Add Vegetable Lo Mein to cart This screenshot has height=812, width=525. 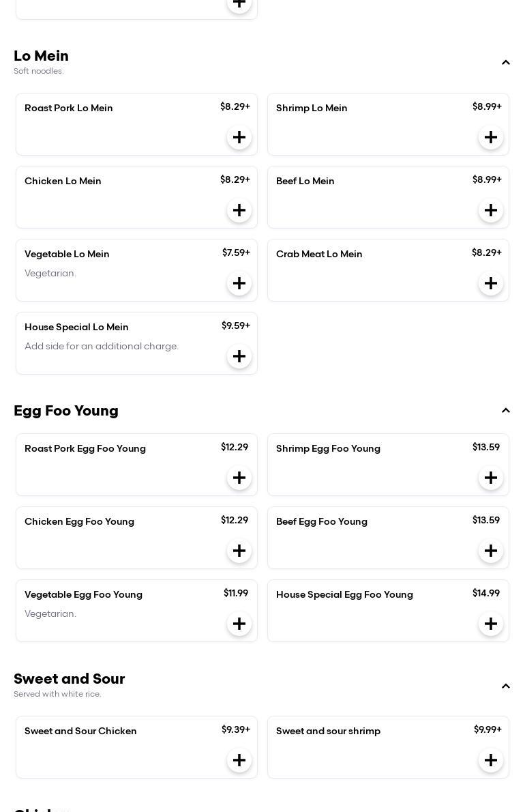tap(239, 283)
